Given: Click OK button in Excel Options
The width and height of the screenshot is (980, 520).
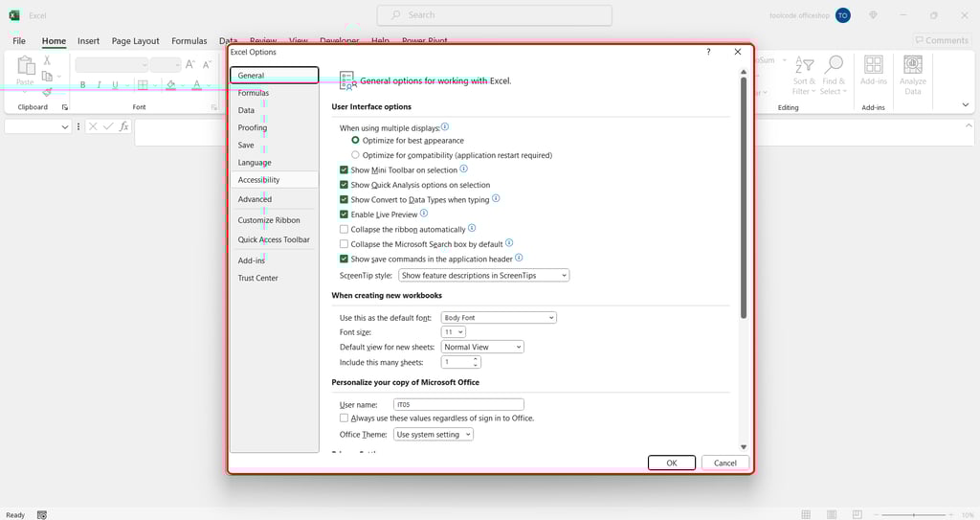Looking at the screenshot, I should [671, 463].
